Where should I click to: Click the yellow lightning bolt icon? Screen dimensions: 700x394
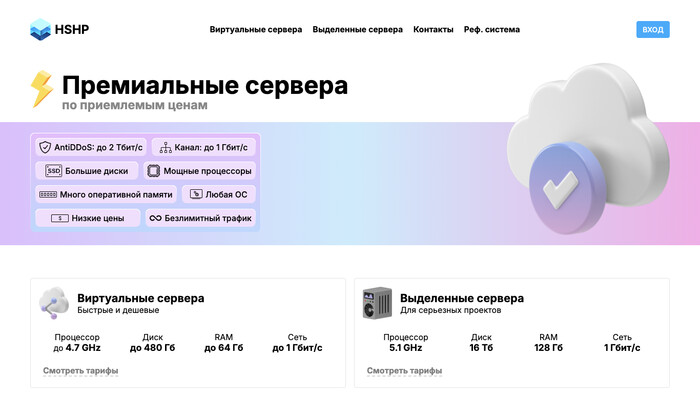(42, 89)
